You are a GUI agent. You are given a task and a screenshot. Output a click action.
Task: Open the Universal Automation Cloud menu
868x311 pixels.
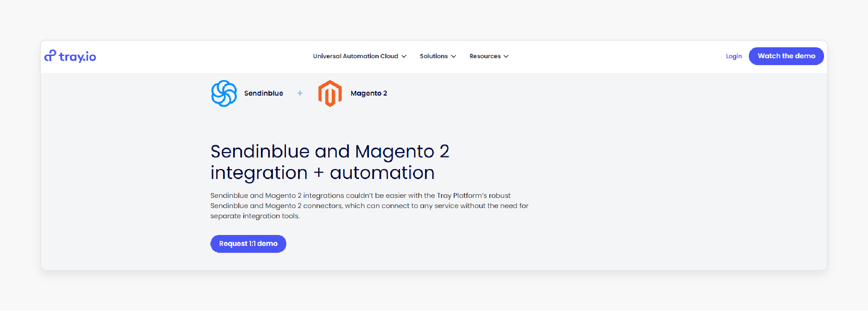[x=360, y=56]
